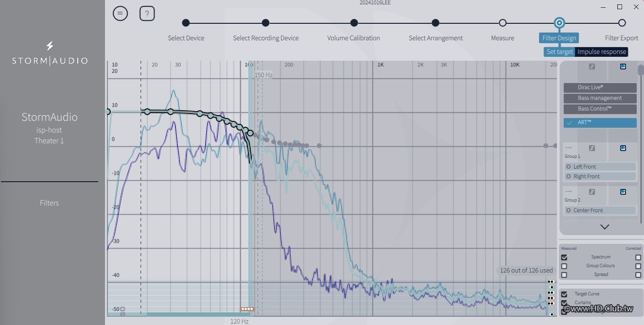This screenshot has width=644, height=325.
Task: Open Filters in the left sidebar
Action: tap(49, 203)
